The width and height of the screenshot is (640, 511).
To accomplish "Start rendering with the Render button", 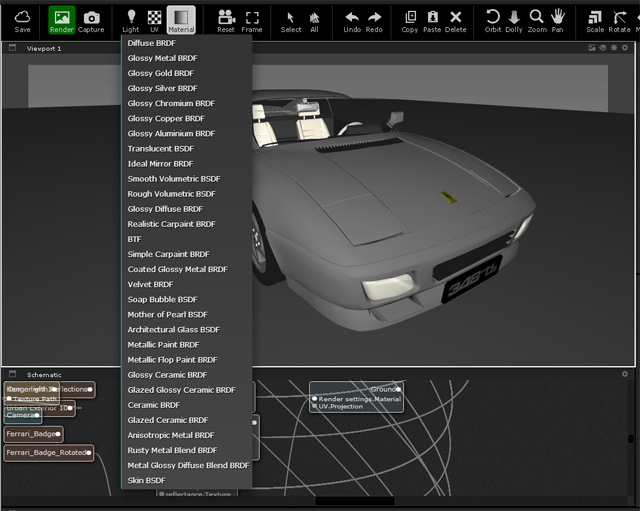I will (x=62, y=20).
